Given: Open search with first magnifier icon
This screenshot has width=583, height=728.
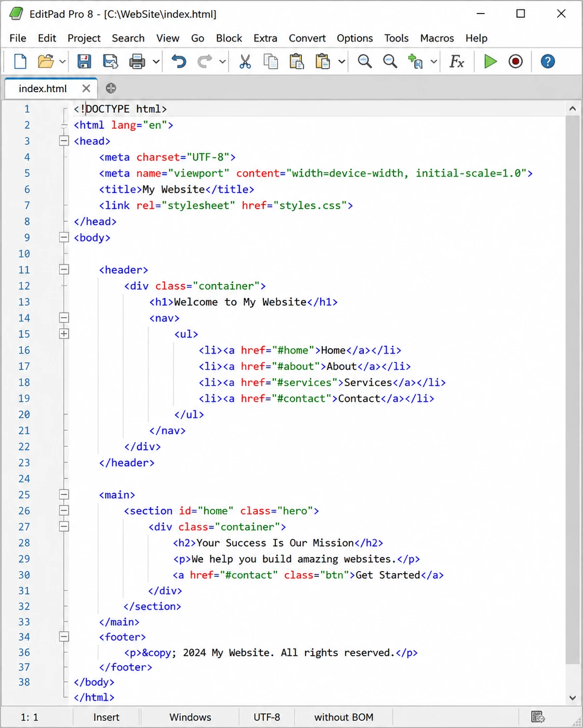Looking at the screenshot, I should tap(365, 62).
